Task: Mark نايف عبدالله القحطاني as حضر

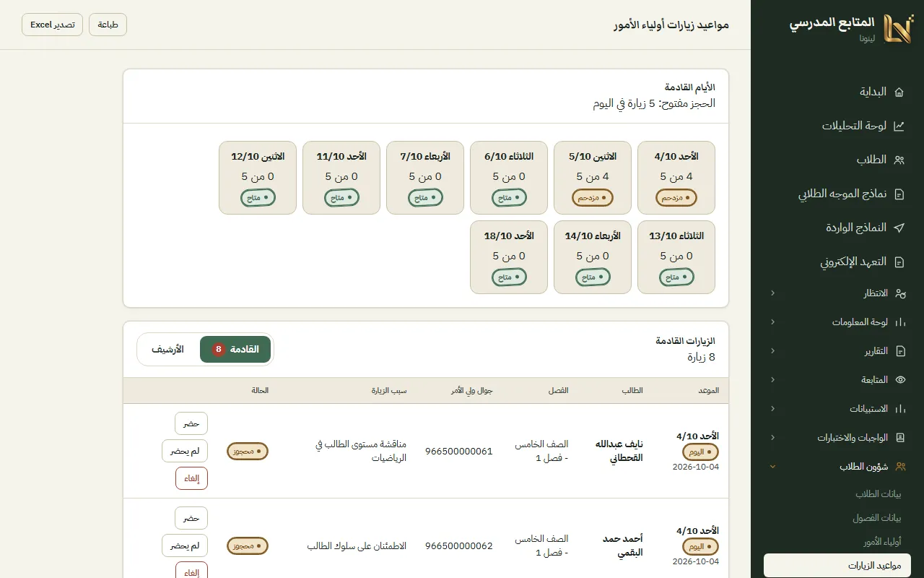Action: point(191,423)
